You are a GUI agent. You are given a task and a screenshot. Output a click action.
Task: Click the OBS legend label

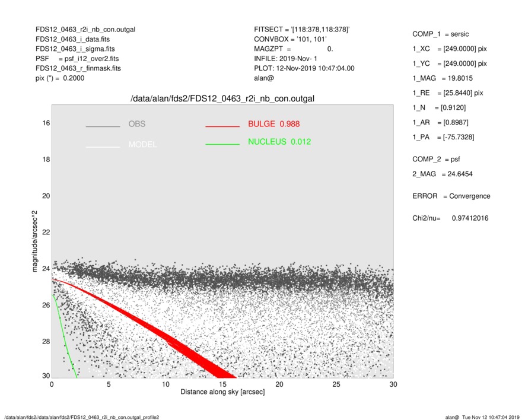coord(137,124)
